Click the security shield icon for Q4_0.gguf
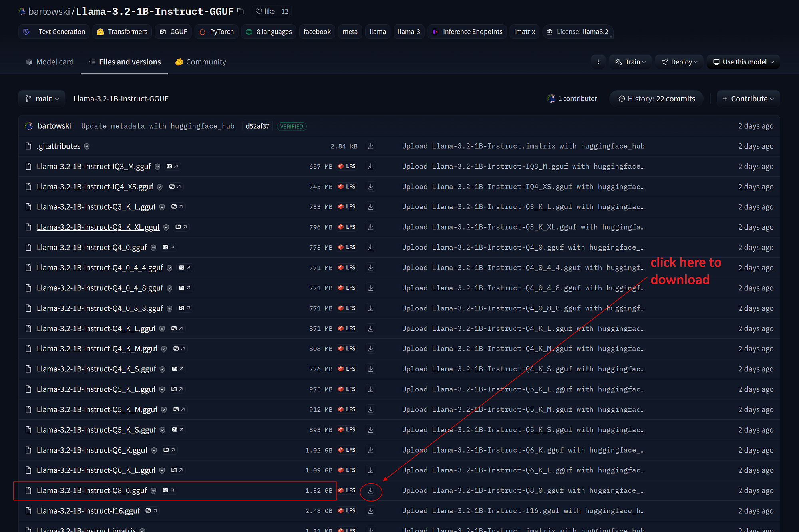799x532 pixels. (x=153, y=248)
